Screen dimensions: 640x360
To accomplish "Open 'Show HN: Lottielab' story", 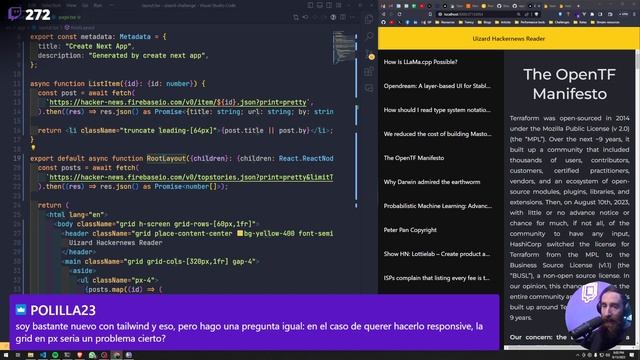I will tap(436, 254).
